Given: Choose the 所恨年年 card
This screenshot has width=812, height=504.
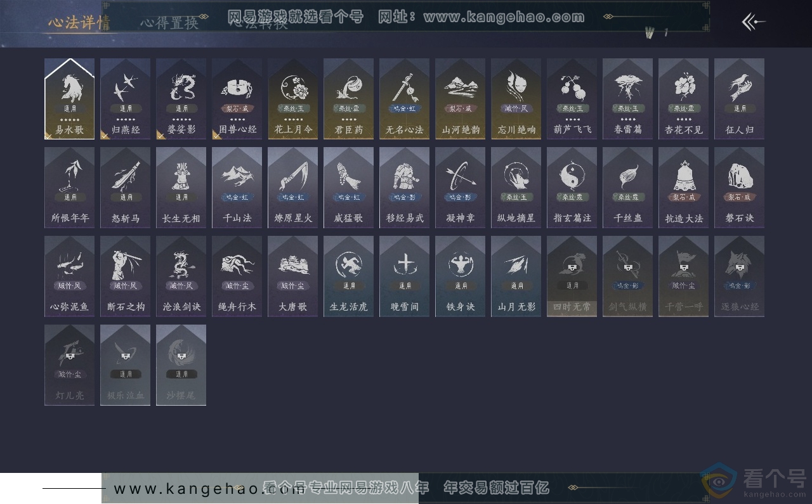Looking at the screenshot, I should click(x=70, y=188).
